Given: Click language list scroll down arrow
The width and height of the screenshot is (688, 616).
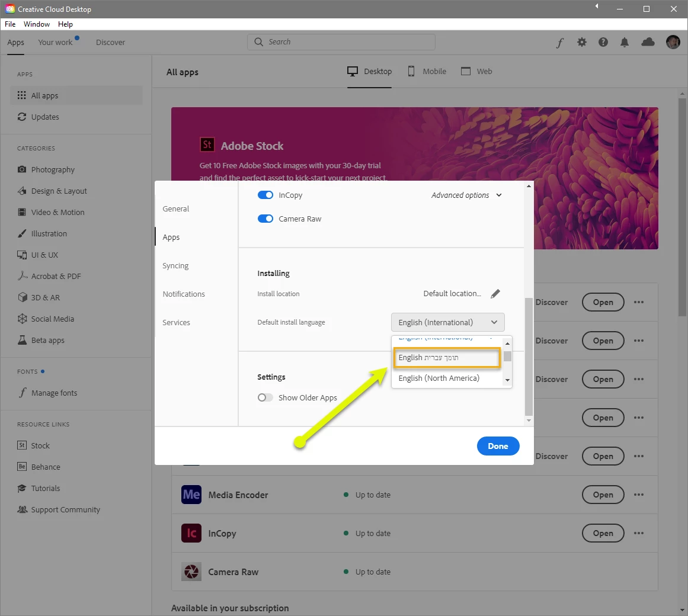Looking at the screenshot, I should [x=508, y=380].
